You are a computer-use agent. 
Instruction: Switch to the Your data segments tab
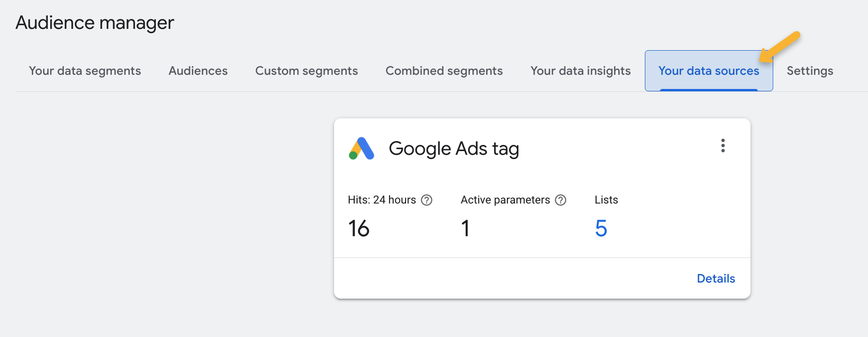click(x=85, y=71)
